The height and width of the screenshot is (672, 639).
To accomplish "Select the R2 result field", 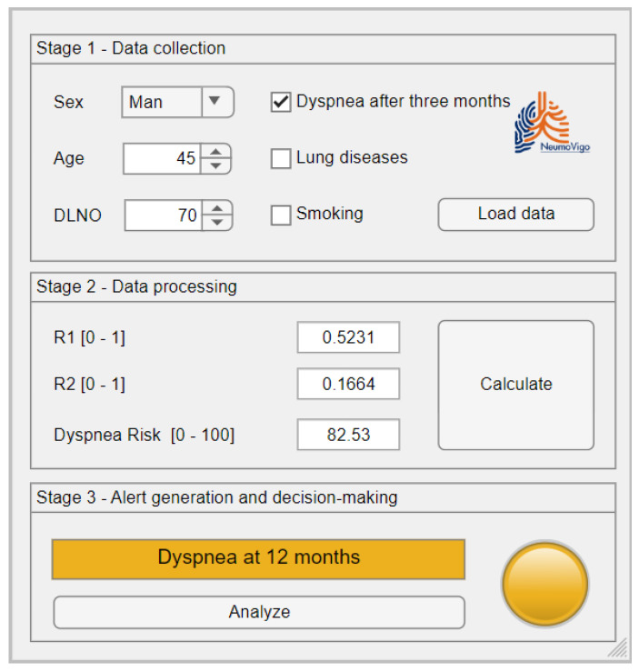I will pyautogui.click(x=348, y=385).
